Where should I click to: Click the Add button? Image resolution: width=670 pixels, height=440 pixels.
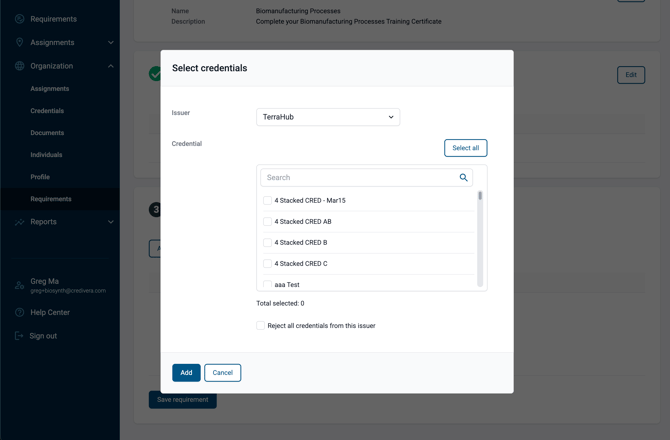(186, 373)
